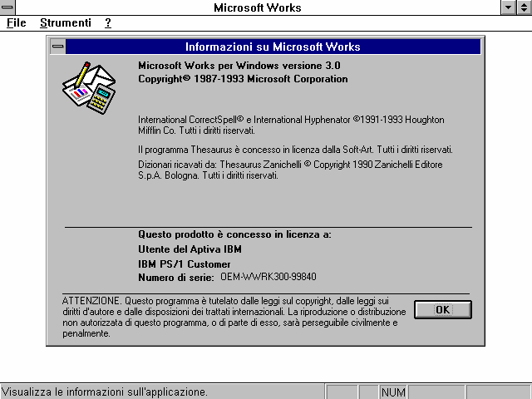
Task: Click the main window restore double-arrow
Action: pos(525,7)
